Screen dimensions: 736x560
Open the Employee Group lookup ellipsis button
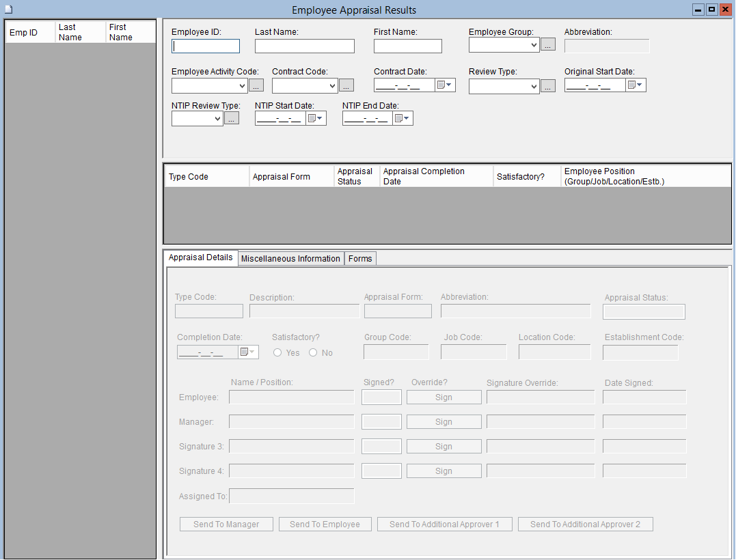(547, 45)
